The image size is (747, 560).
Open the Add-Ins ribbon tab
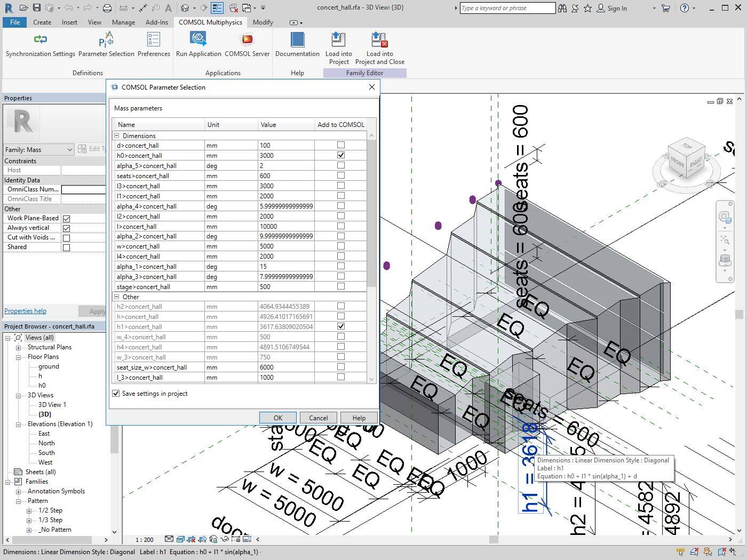coord(156,22)
